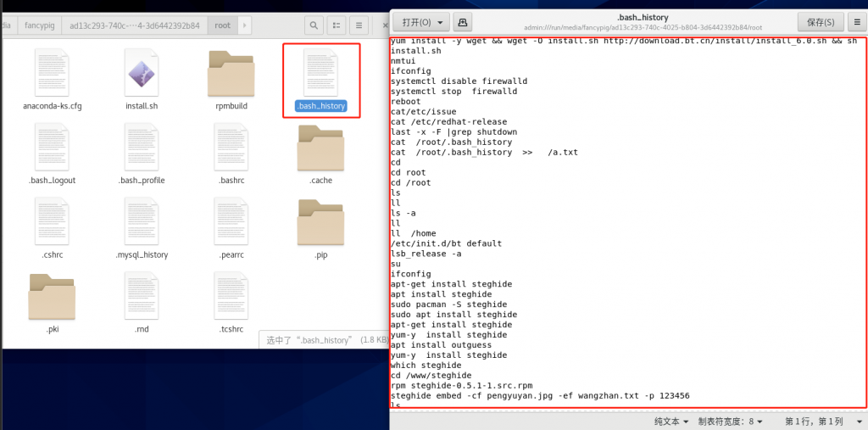Switch file manager to list view
This screenshot has width=868, height=430.
tap(336, 25)
